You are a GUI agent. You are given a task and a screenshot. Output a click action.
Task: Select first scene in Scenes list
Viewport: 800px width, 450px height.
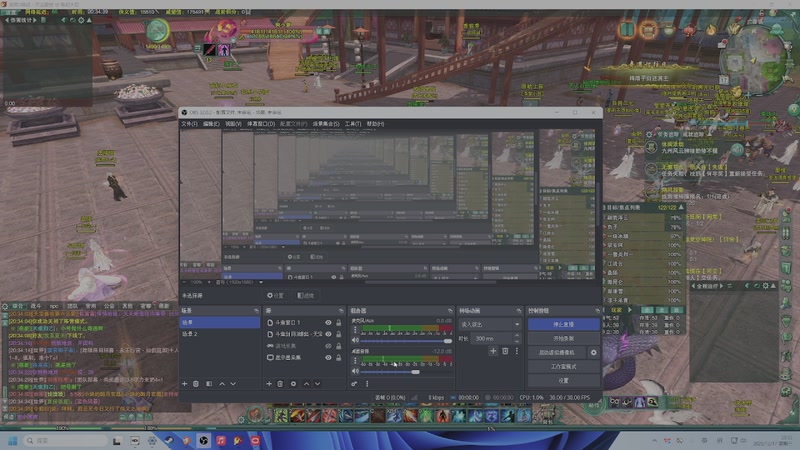point(219,322)
